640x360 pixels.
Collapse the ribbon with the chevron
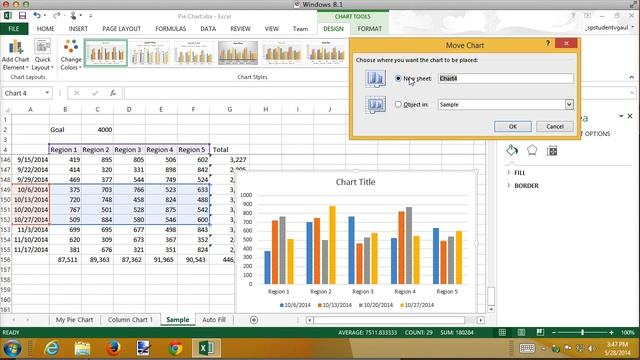(x=631, y=77)
